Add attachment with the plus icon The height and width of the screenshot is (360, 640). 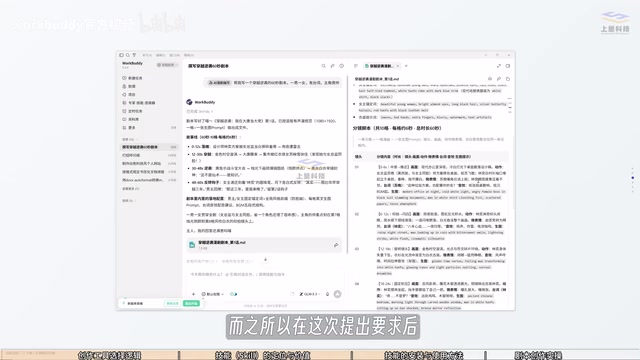tap(193, 294)
